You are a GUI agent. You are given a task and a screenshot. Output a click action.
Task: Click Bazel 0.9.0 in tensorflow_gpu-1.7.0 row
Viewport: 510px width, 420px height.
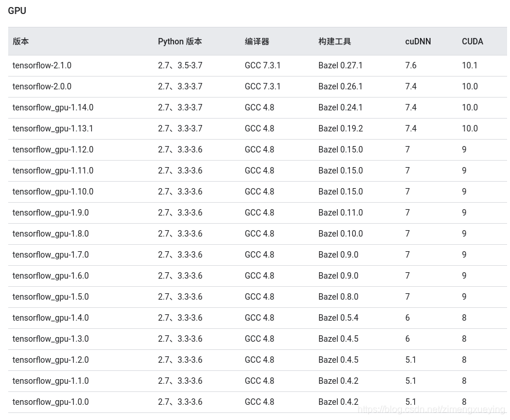(x=338, y=255)
